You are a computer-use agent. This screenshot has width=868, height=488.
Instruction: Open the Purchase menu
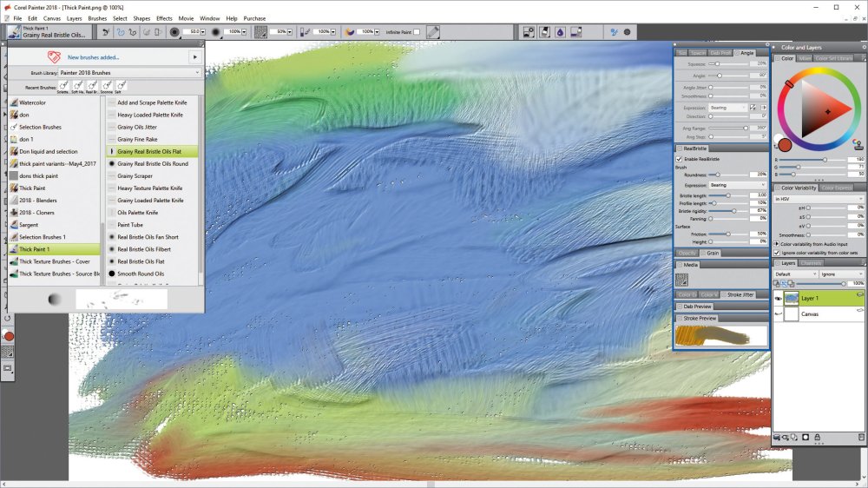254,18
